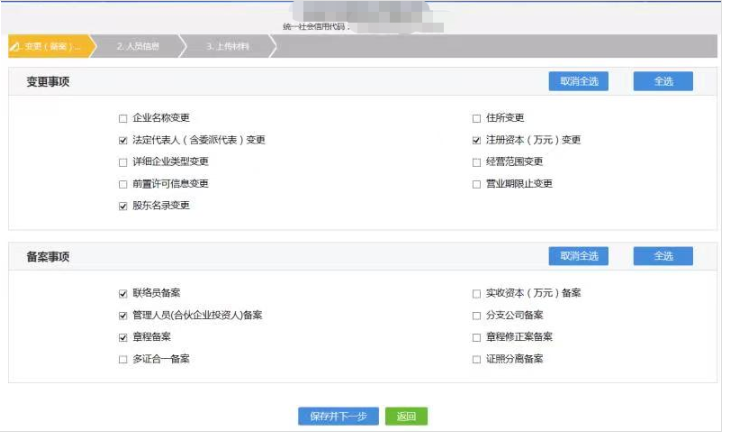The image size is (729, 436).
Task: Click 取消全选 in the 备案事项 section
Action: pos(578,256)
